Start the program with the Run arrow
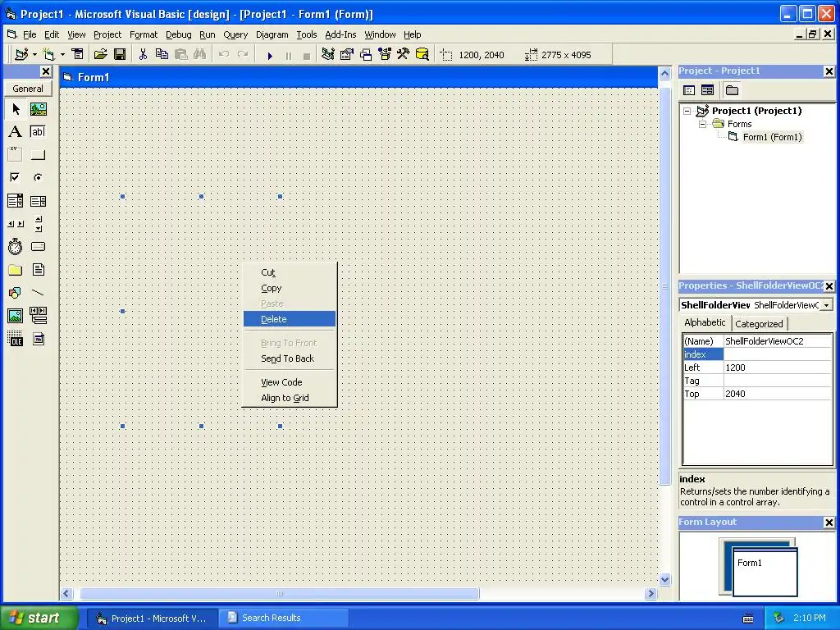Viewport: 840px width, 630px height. (x=270, y=55)
